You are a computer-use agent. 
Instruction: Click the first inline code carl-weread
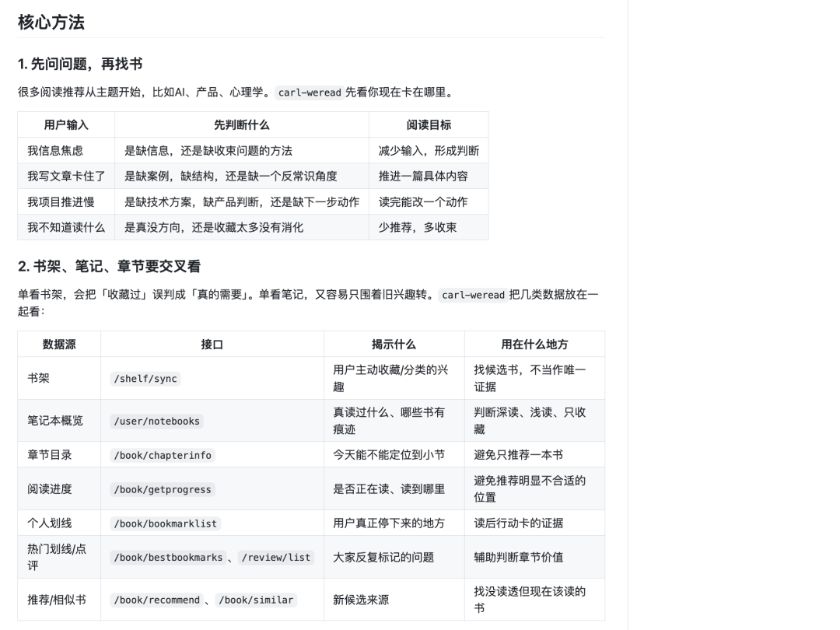tap(310, 93)
